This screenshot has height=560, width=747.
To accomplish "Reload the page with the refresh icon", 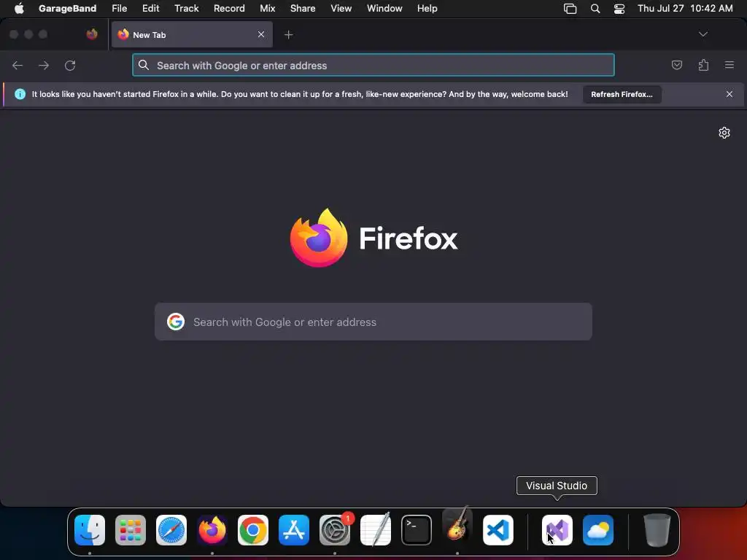I will (x=70, y=65).
